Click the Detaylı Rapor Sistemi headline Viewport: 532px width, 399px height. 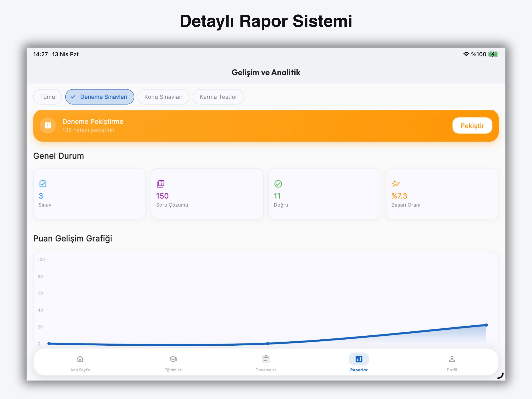pyautogui.click(x=266, y=21)
